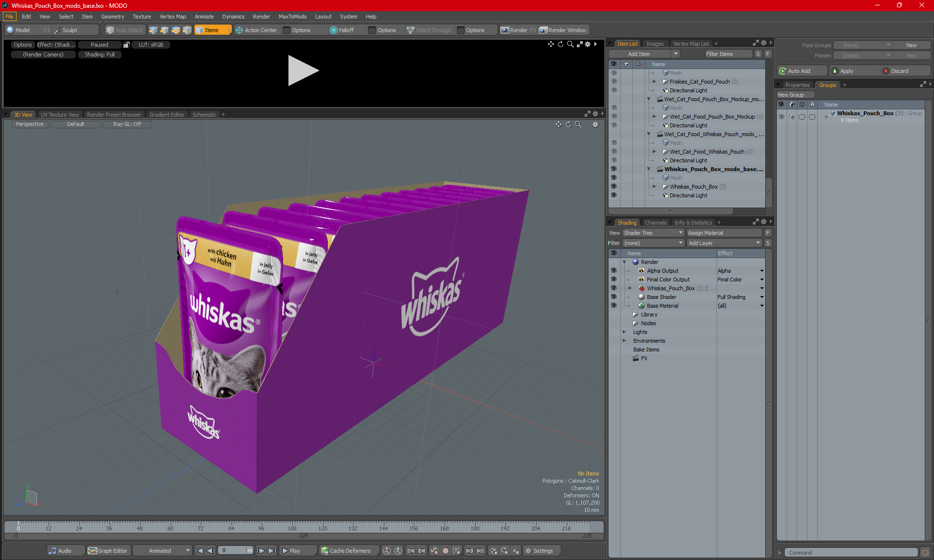Expand the Lights node in Shader Tree
This screenshot has height=560, width=934.
624,332
